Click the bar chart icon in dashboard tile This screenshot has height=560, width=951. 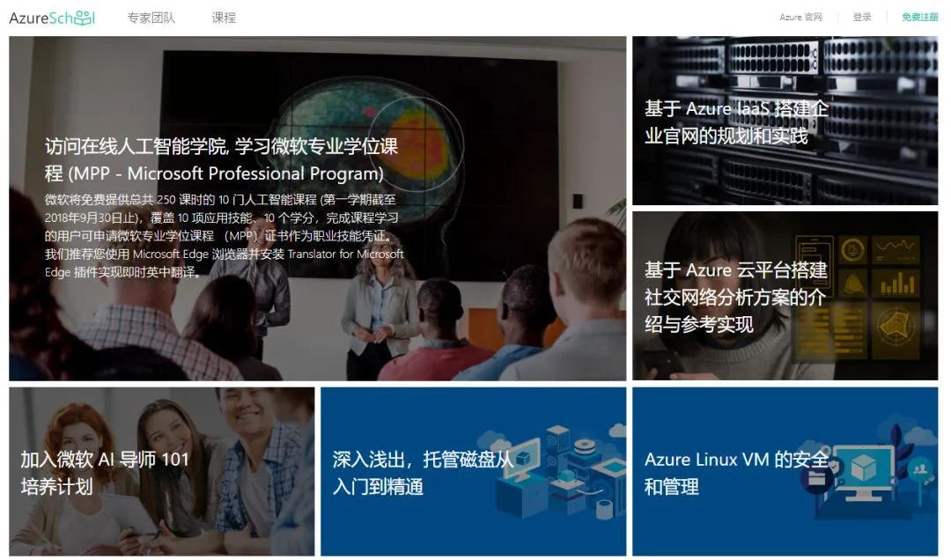(896, 284)
